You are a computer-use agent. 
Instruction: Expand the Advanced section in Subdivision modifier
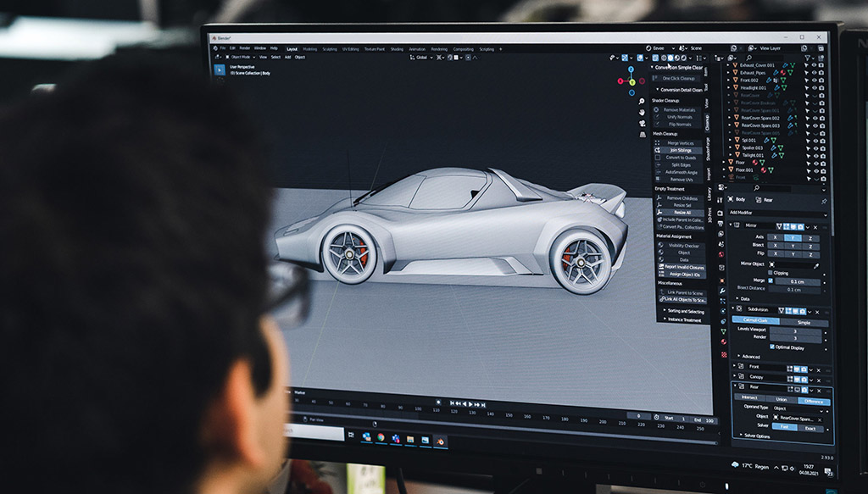[x=749, y=357]
